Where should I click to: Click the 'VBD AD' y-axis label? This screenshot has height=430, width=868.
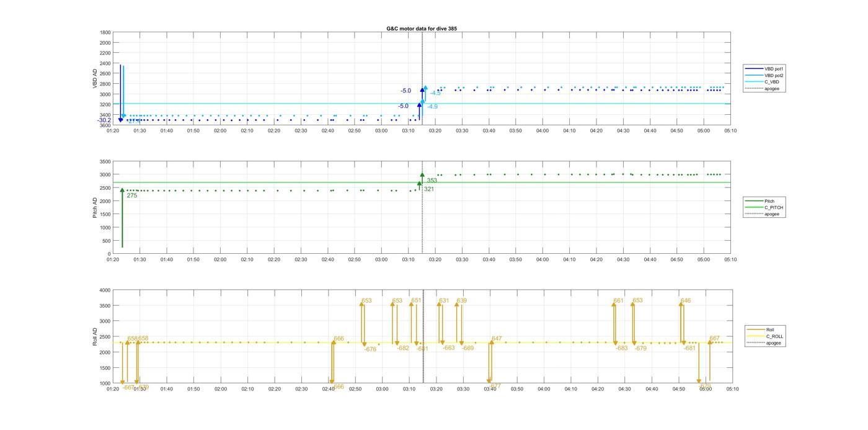click(x=95, y=79)
